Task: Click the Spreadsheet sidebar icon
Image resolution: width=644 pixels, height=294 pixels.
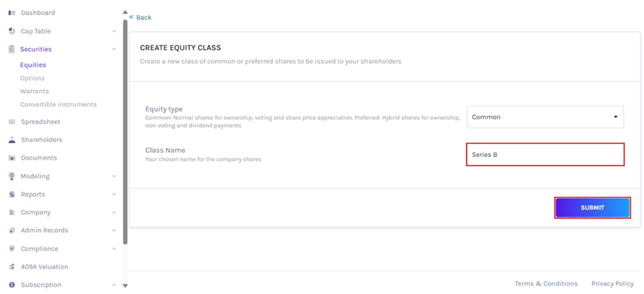Action: 12,122
